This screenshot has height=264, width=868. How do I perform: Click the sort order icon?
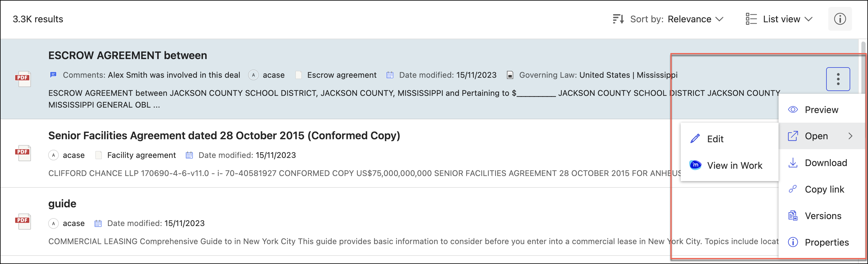(618, 19)
